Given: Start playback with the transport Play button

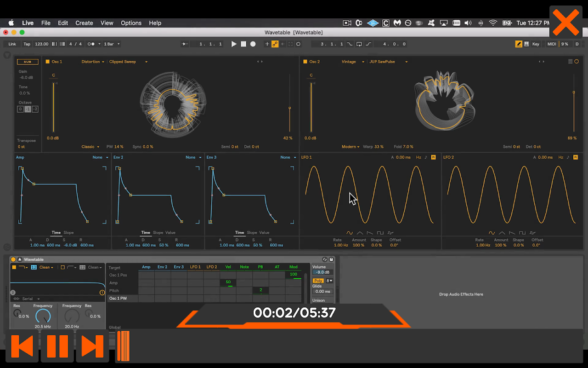Looking at the screenshot, I should coord(234,44).
